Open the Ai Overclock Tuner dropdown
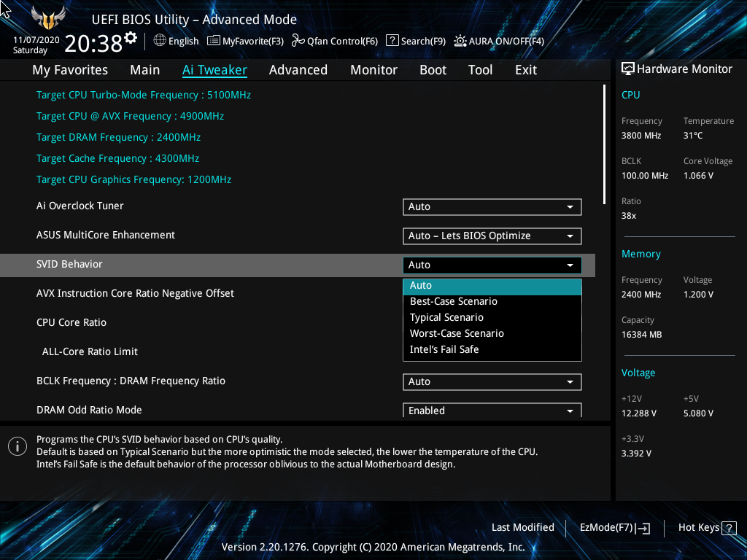 (492, 206)
